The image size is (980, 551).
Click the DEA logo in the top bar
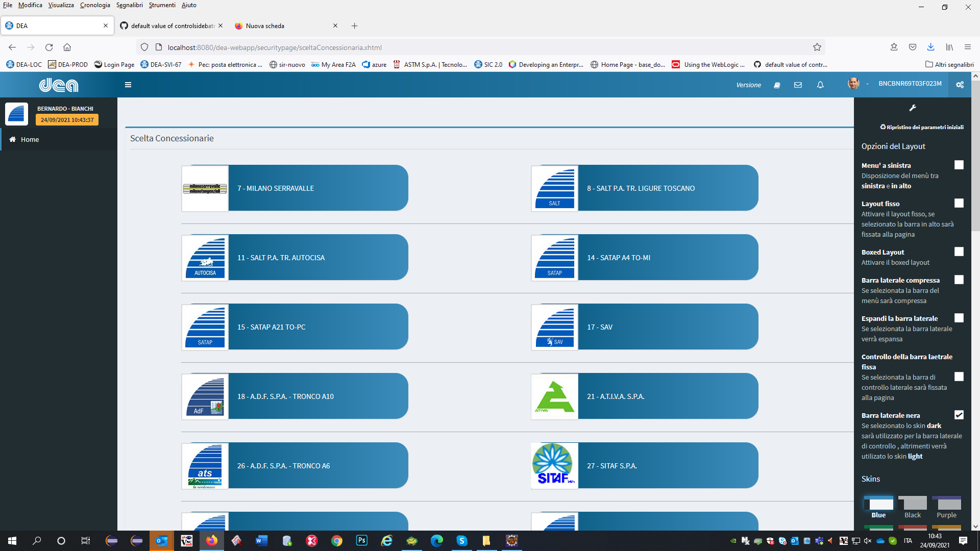[x=60, y=85]
